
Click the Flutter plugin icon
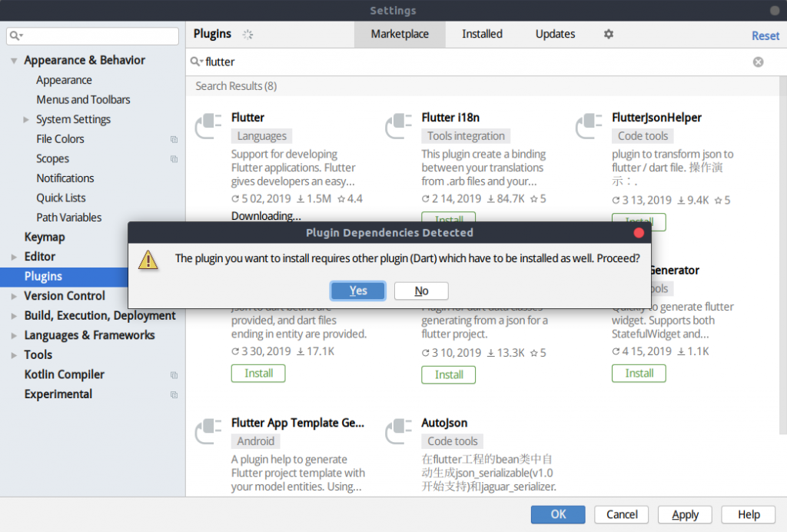pyautogui.click(x=208, y=126)
